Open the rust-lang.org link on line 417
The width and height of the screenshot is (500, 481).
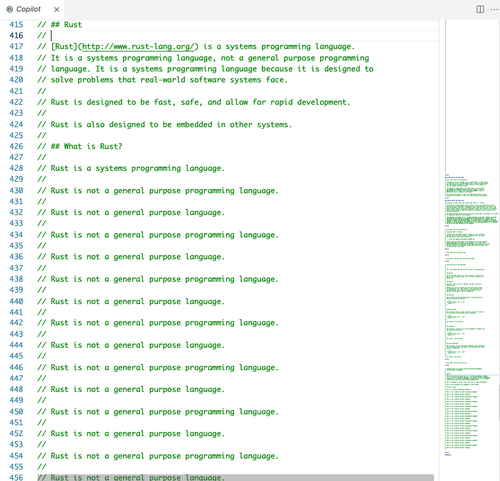pyautogui.click(x=138, y=47)
